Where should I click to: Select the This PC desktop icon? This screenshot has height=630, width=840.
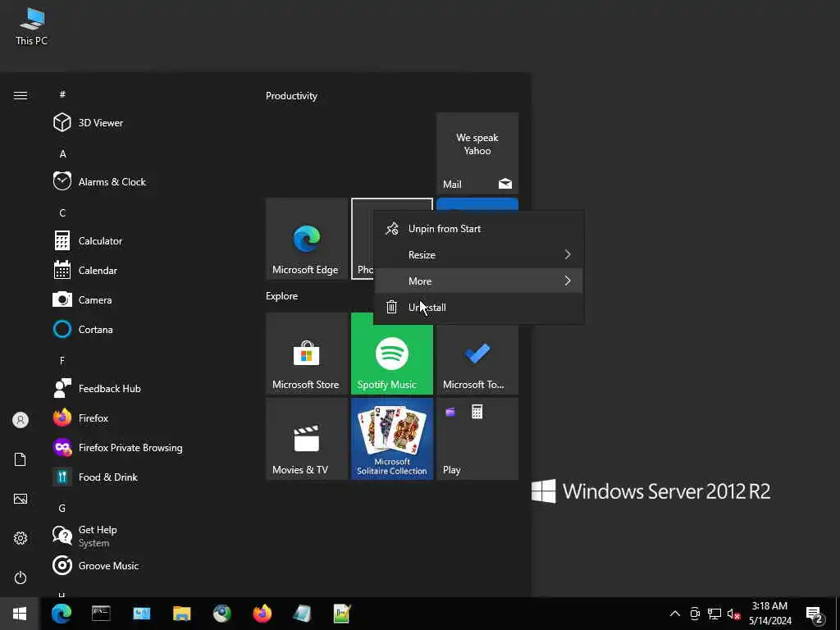32,27
